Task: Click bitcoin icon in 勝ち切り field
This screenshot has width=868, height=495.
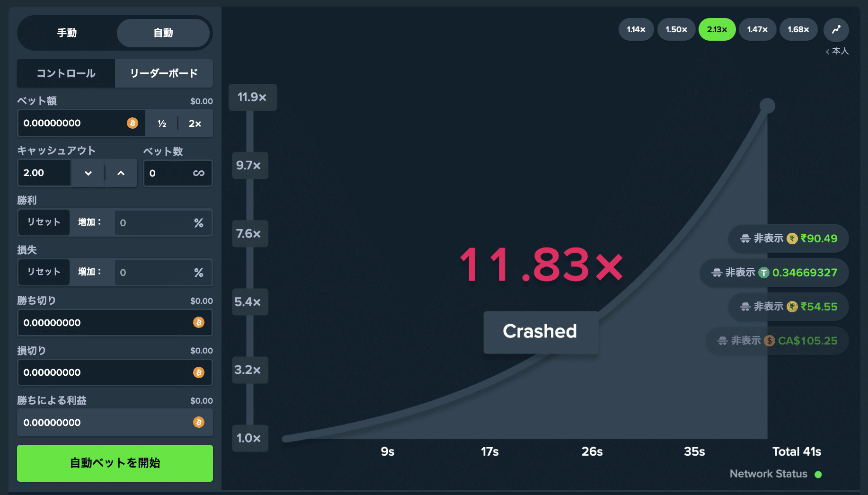Action: tap(199, 322)
